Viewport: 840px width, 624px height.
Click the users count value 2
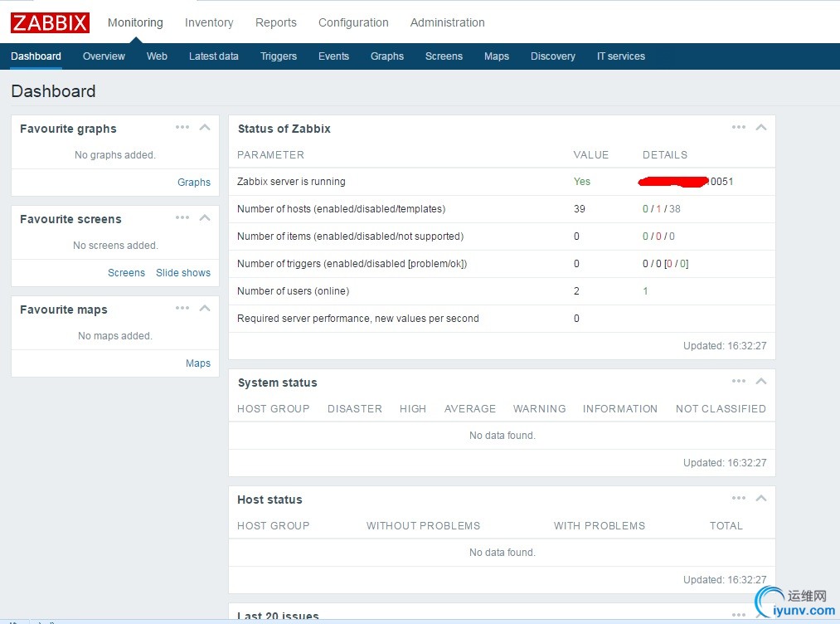(x=576, y=291)
